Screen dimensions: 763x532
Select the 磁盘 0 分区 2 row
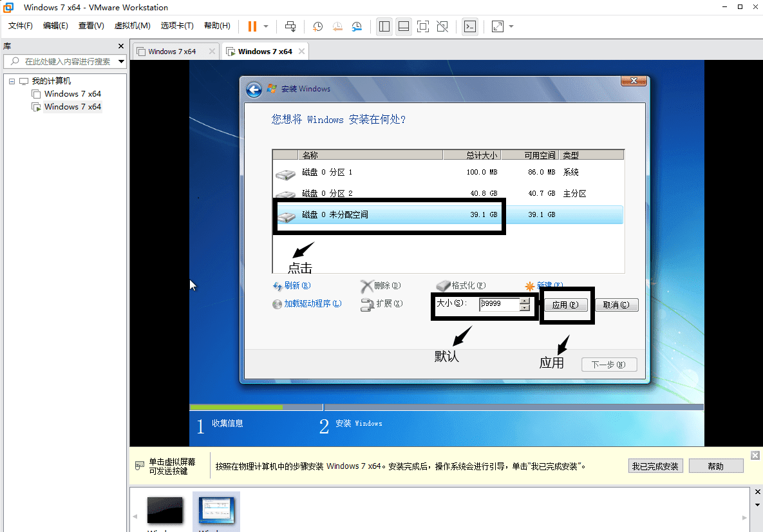click(x=447, y=193)
